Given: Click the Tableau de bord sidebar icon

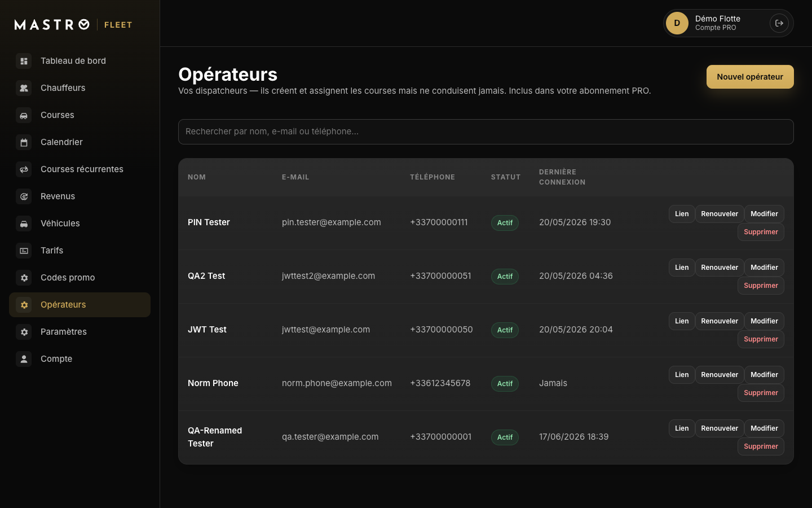Looking at the screenshot, I should [24, 61].
